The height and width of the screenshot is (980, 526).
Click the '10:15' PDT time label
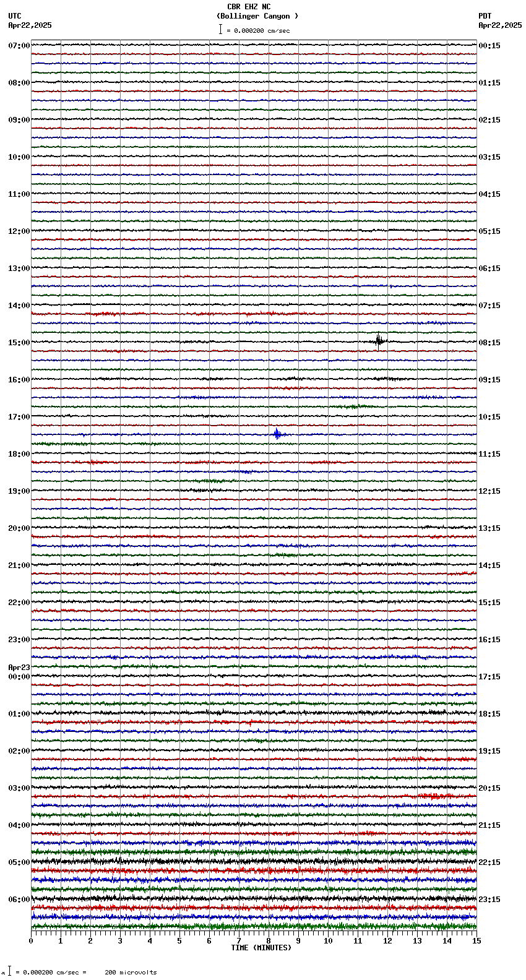(489, 417)
